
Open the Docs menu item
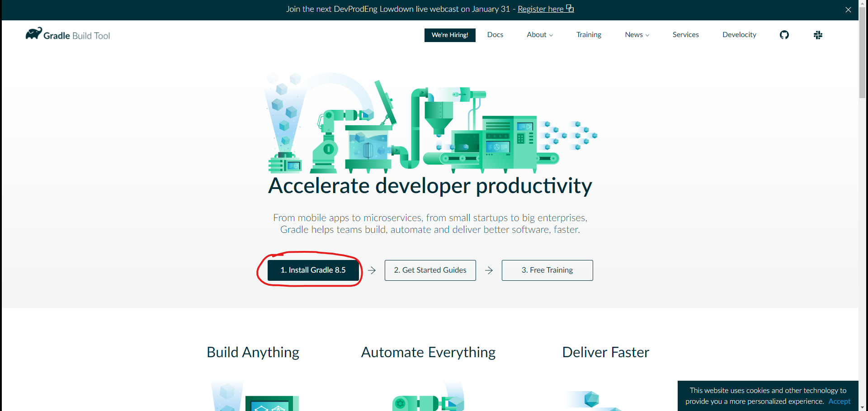coord(495,35)
